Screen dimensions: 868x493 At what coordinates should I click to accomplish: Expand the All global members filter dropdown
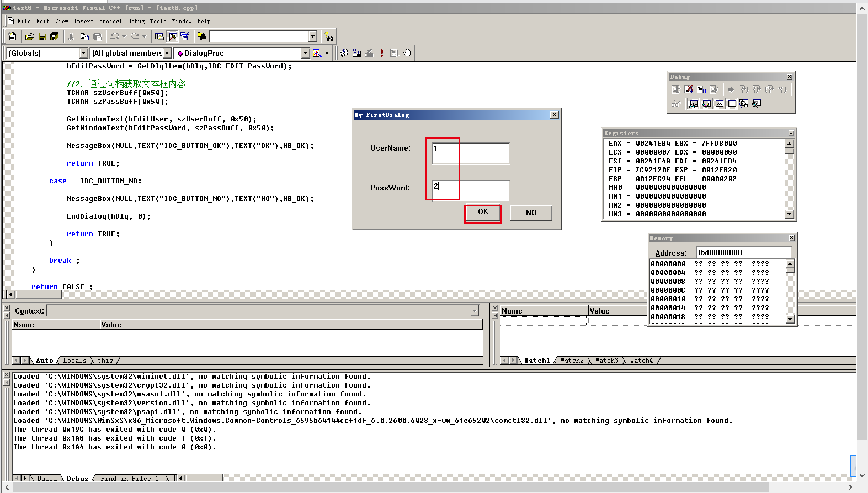[167, 53]
